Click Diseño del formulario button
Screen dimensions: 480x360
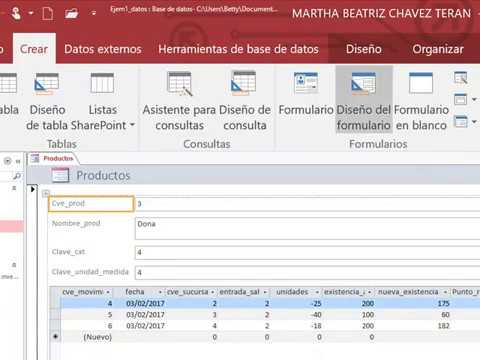coord(364,99)
